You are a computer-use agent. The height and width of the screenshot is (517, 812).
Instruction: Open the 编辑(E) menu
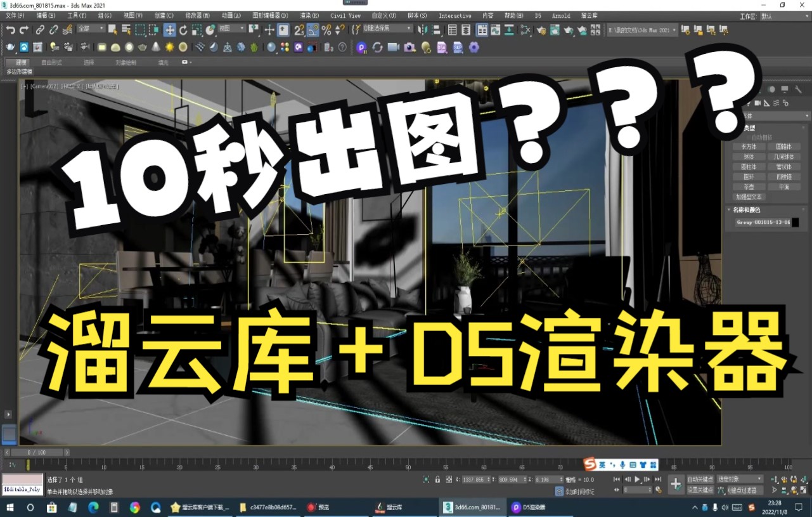pos(46,15)
